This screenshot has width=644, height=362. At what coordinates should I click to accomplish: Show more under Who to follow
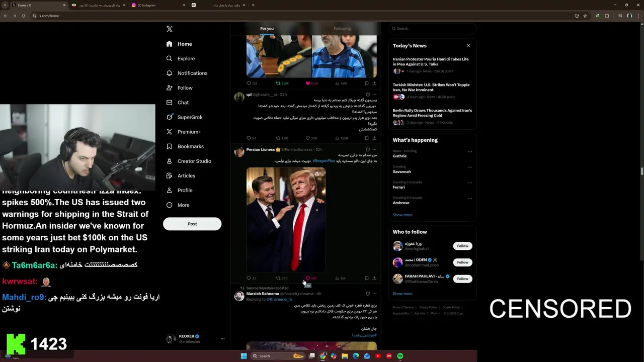tap(403, 294)
